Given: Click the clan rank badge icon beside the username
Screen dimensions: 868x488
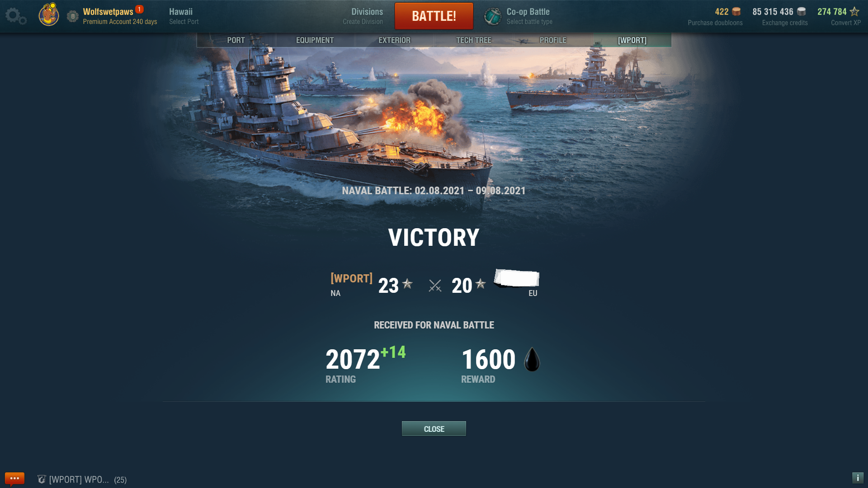Looking at the screenshot, I should (72, 16).
